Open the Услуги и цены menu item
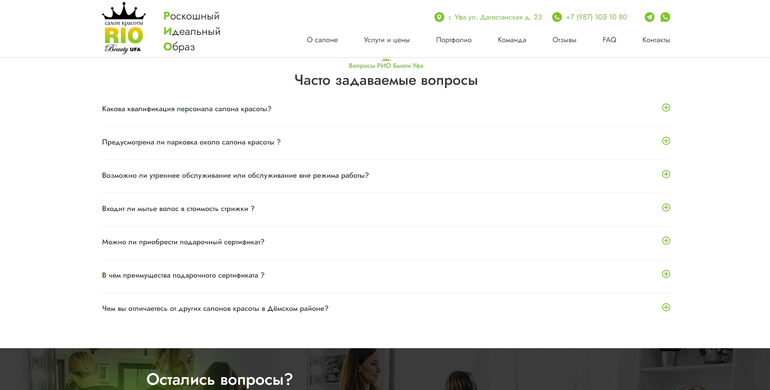770x390 pixels. (x=386, y=40)
